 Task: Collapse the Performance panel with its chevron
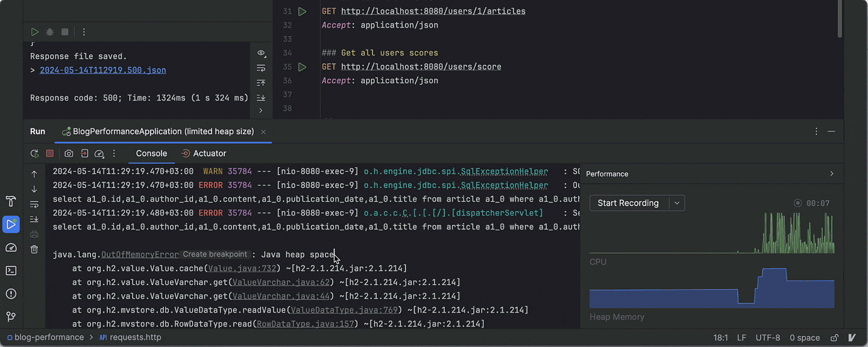831,173
